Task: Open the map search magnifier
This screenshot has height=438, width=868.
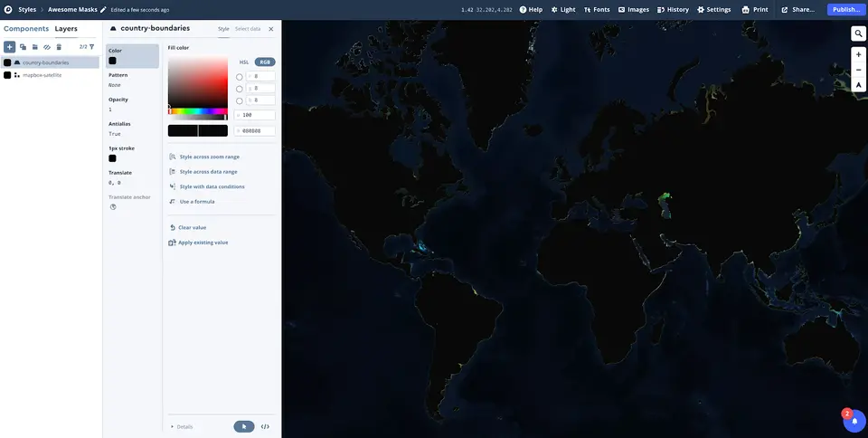Action: pos(858,33)
